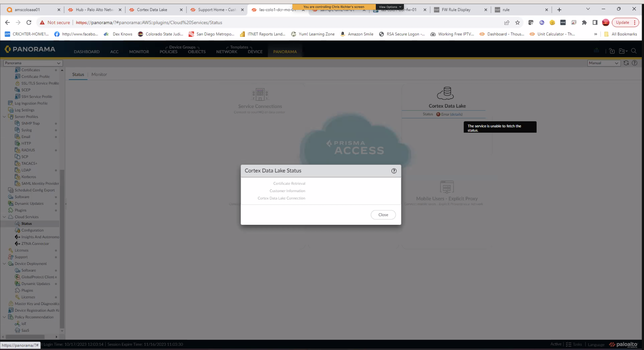This screenshot has height=350, width=644.
Task: Switch to the Monitor tab beside Status
Action: (99, 74)
